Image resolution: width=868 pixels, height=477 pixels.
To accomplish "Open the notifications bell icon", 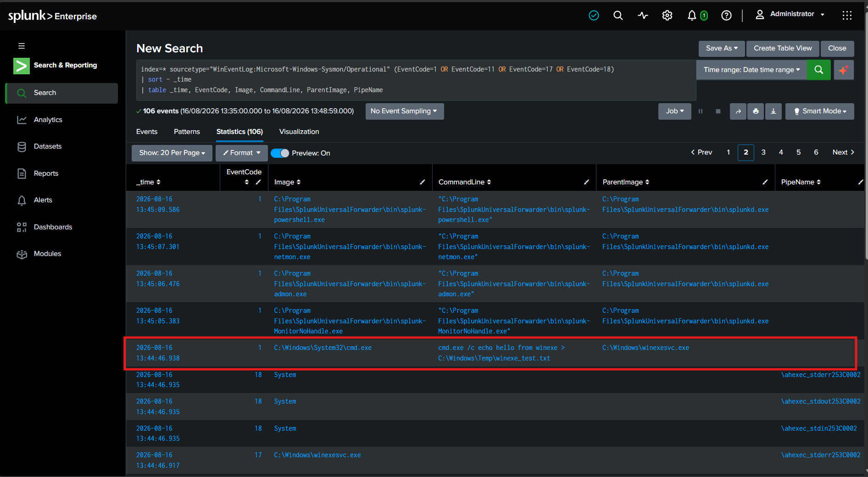I will click(x=692, y=16).
